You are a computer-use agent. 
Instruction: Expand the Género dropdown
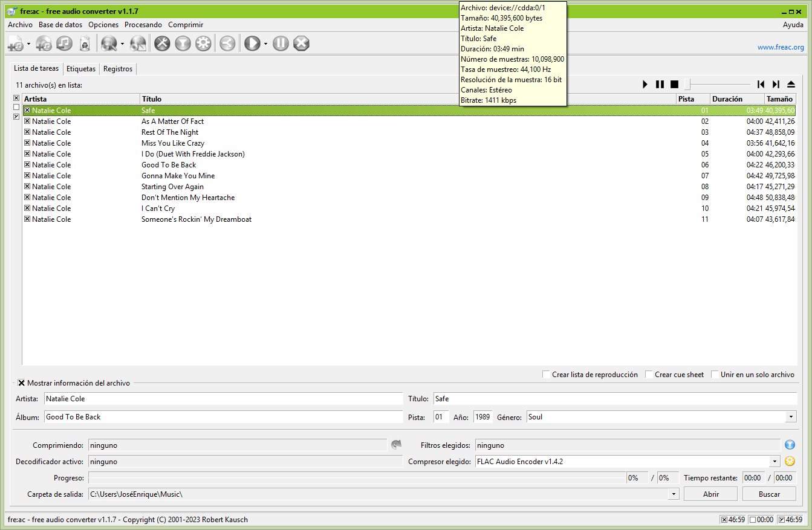tap(791, 417)
